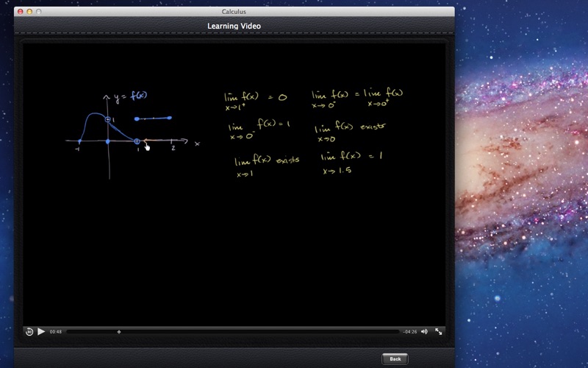Mute the video volume
588x368 pixels.
coord(424,332)
